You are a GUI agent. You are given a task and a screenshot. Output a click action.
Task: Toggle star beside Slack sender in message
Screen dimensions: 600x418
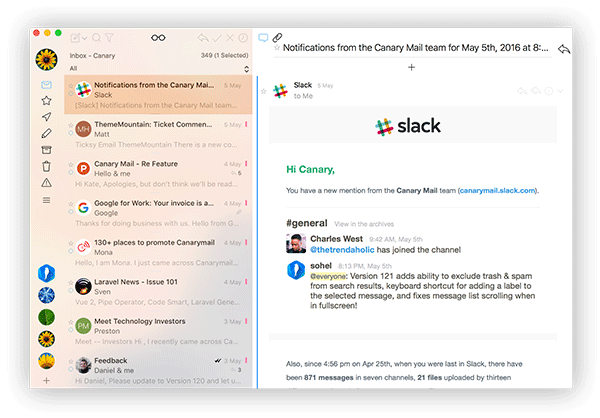click(264, 91)
